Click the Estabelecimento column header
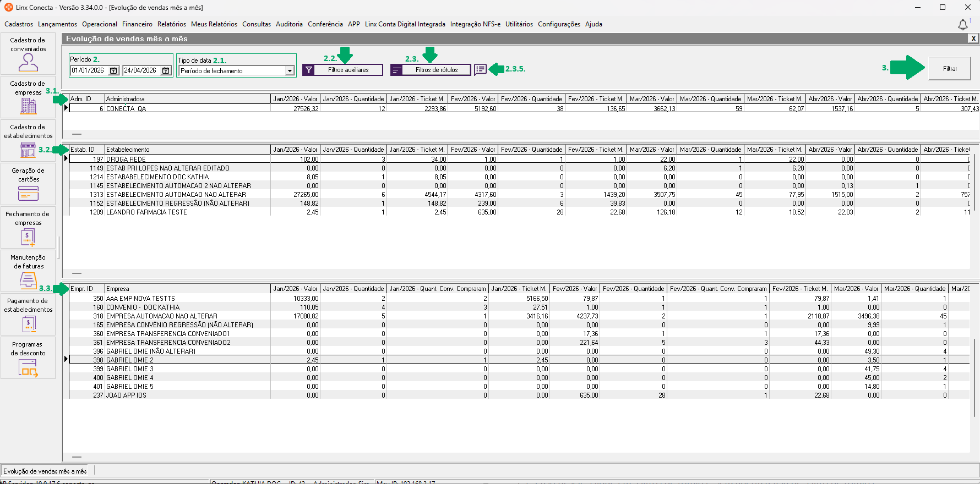The image size is (980, 484). coord(188,150)
